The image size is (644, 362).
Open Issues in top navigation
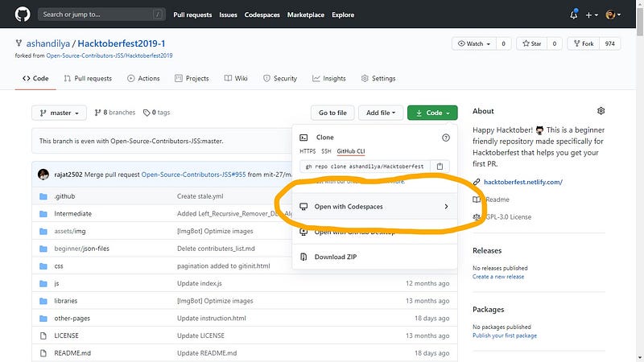point(228,14)
